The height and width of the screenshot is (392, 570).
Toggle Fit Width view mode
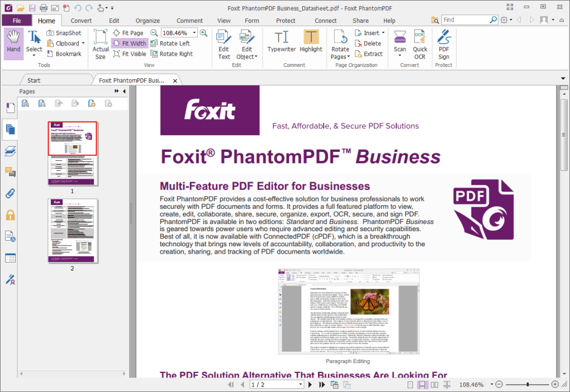click(x=129, y=43)
